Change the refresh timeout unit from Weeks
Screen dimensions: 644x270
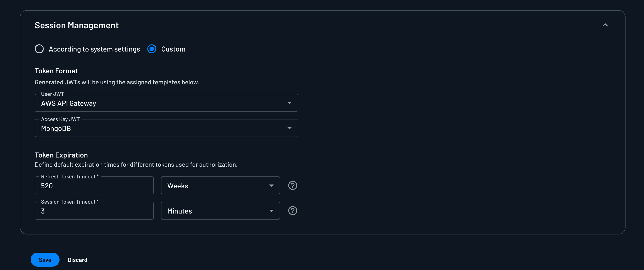click(x=220, y=185)
